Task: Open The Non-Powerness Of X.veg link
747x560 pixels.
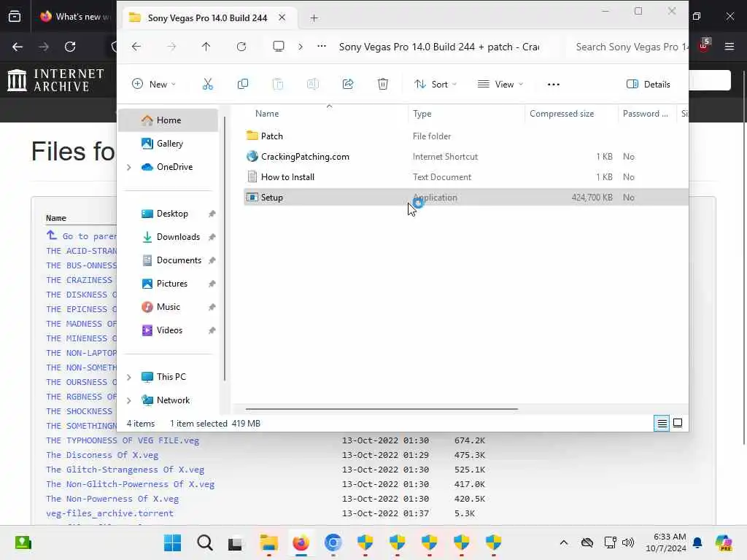Action: point(112,499)
